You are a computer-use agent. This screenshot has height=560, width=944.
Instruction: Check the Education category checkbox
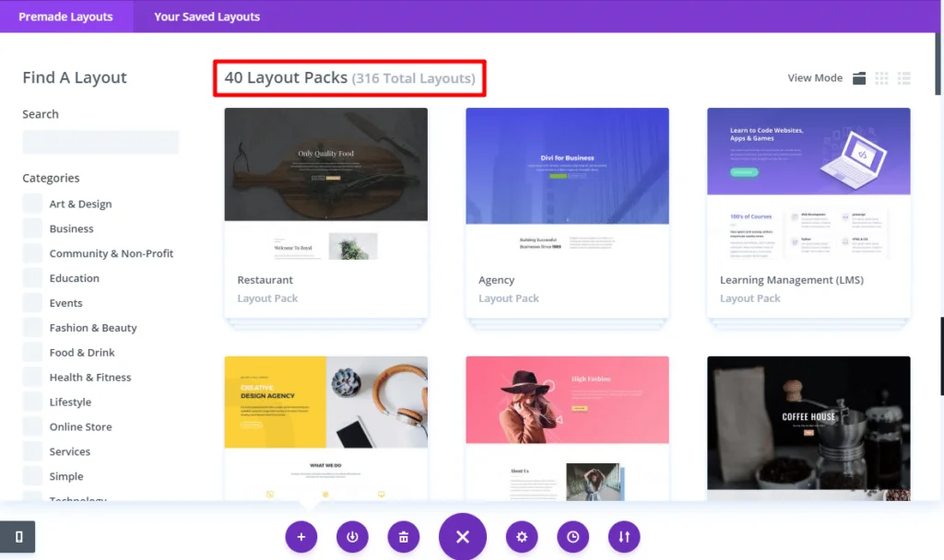tap(32, 278)
